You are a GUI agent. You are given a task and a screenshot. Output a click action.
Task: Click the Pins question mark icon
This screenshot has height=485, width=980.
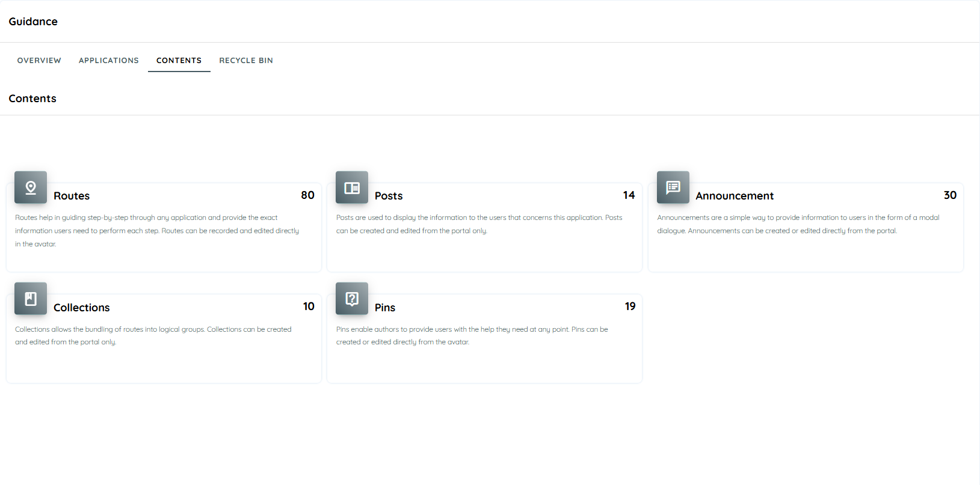pos(352,299)
